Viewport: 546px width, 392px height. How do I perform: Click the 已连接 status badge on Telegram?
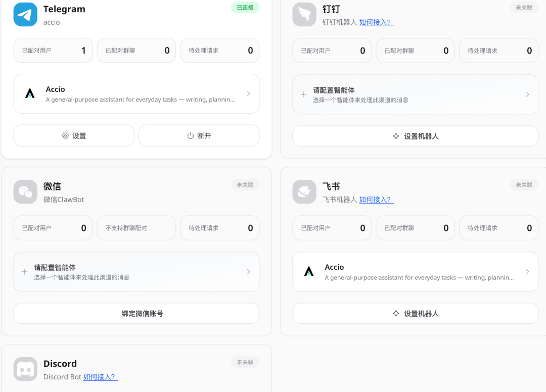245,8
